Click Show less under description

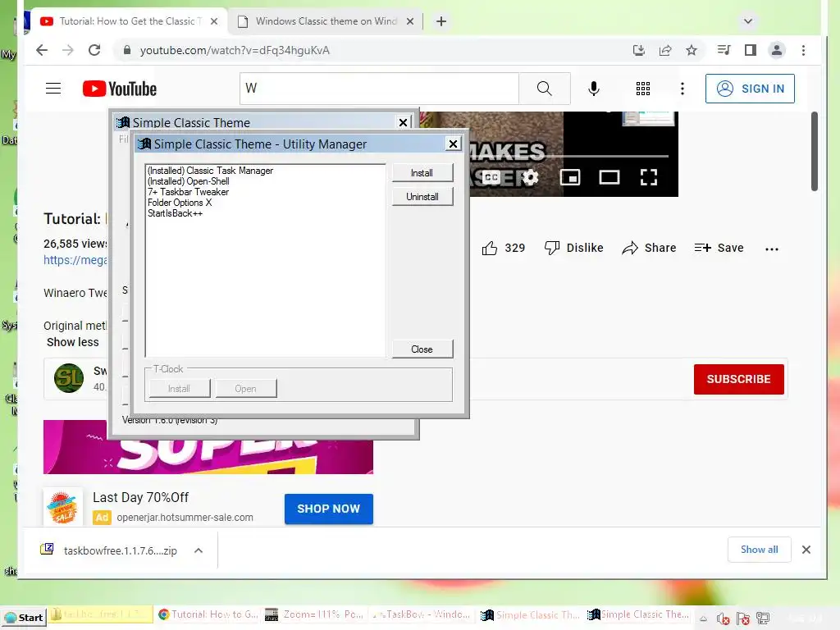coord(72,342)
